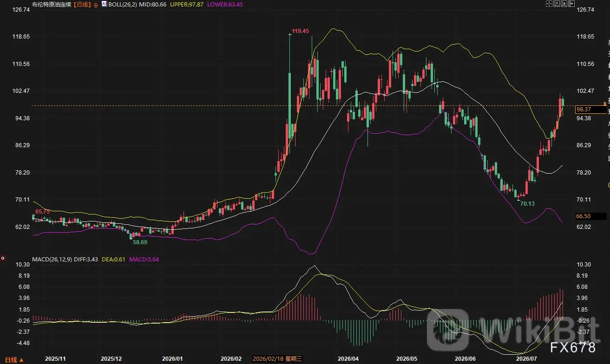Click the 2025/12 date label on time axis
This screenshot has height=364, width=610.
112,359
